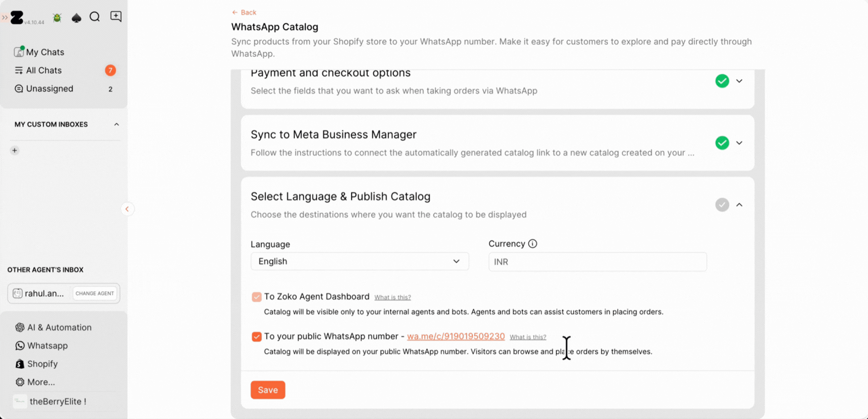Expand Payment and checkout options chevron

(739, 81)
